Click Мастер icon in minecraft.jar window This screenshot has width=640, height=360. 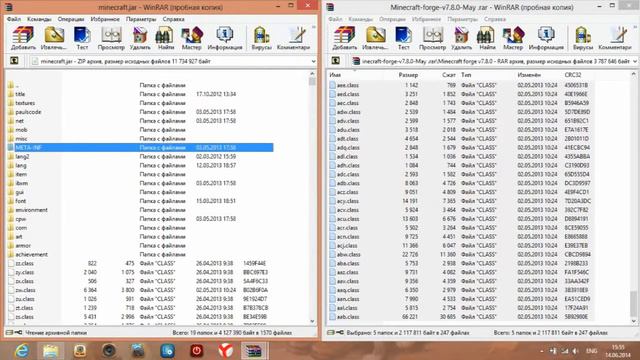[191, 38]
